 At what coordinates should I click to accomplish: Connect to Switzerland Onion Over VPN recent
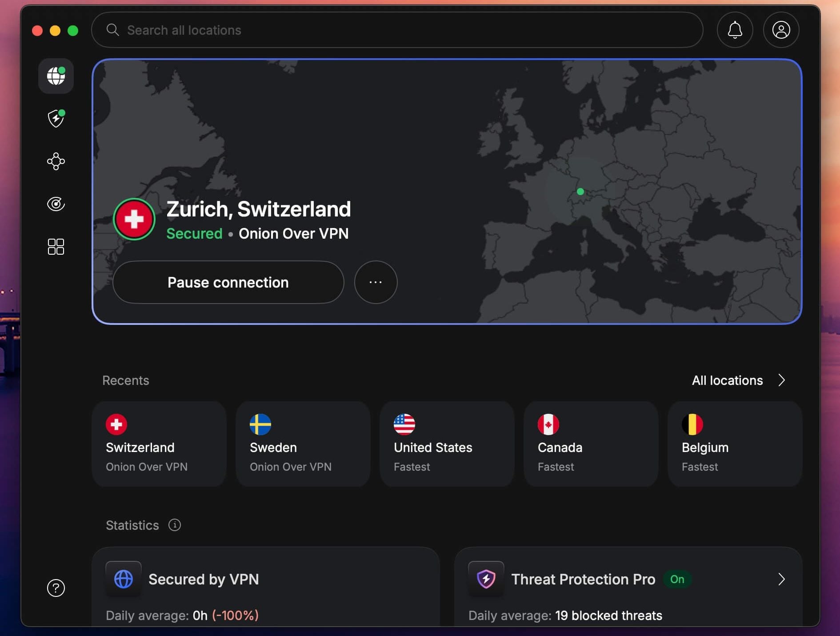point(159,444)
